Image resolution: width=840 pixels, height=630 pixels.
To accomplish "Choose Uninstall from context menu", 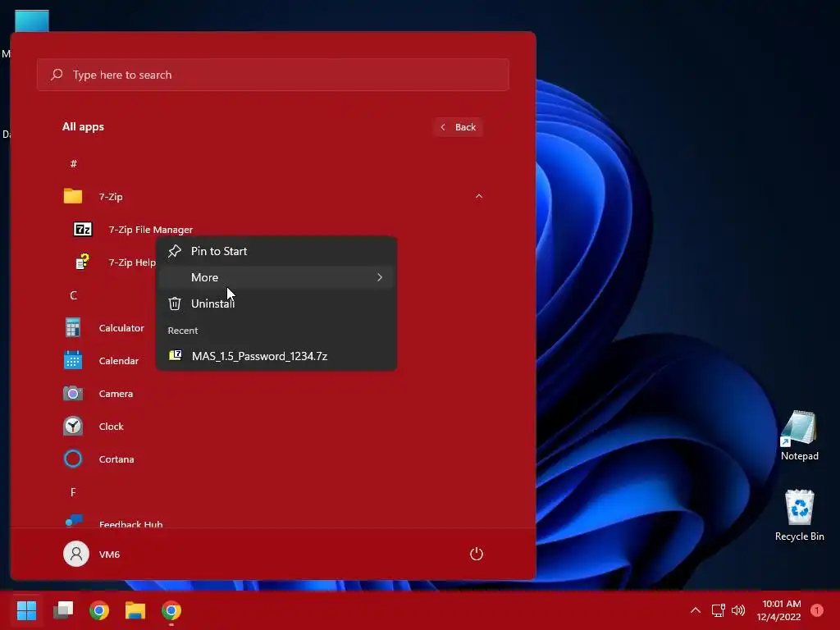I will [276, 304].
